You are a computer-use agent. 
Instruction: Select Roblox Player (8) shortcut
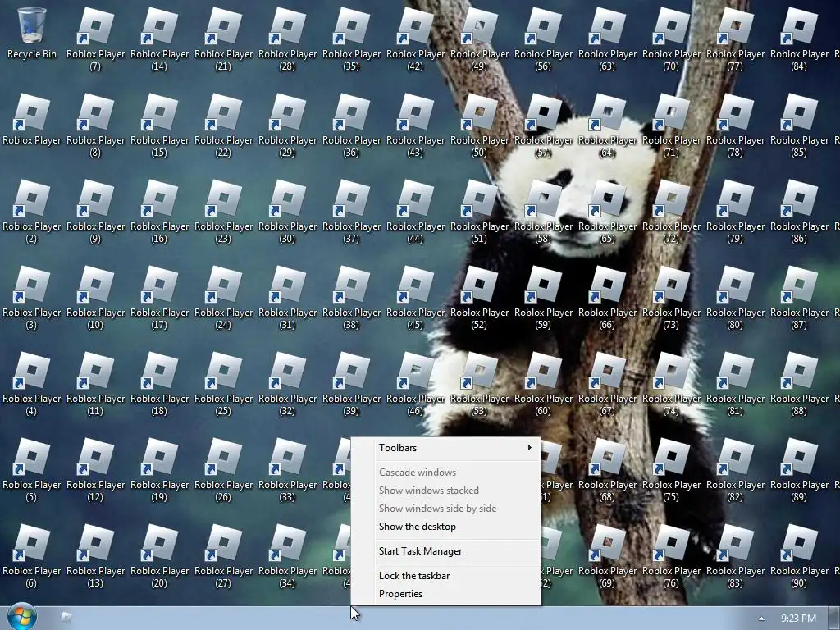click(95, 125)
